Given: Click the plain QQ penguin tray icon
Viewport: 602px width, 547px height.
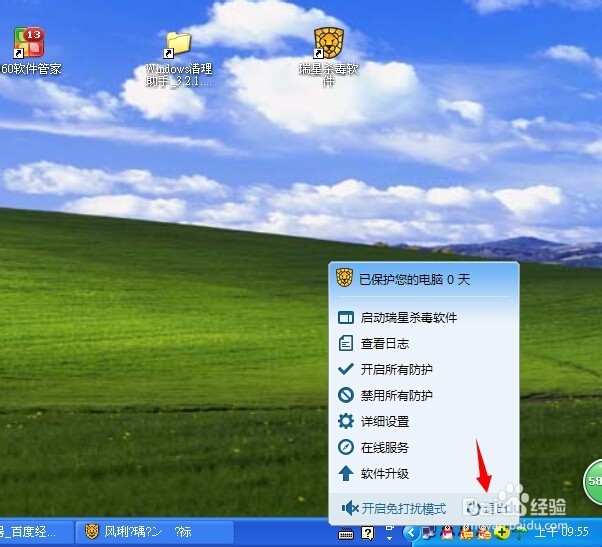Looking at the screenshot, I should click(x=447, y=533).
